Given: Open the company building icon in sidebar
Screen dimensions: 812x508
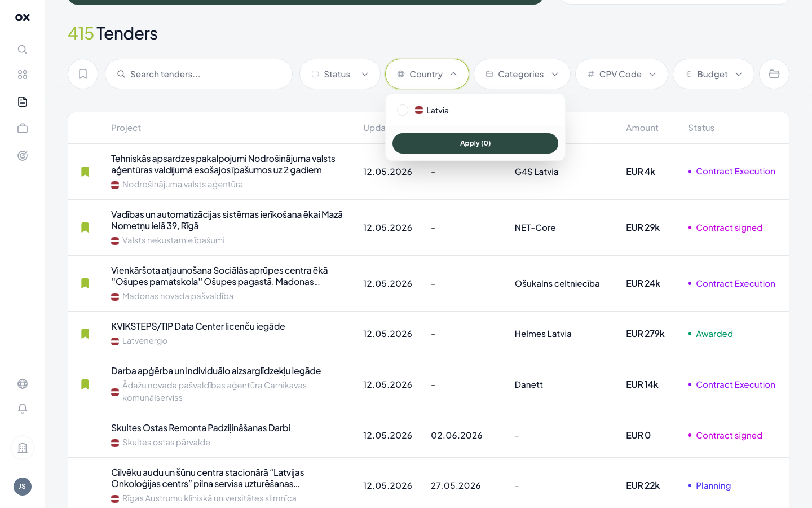Looking at the screenshot, I should pyautogui.click(x=23, y=448).
